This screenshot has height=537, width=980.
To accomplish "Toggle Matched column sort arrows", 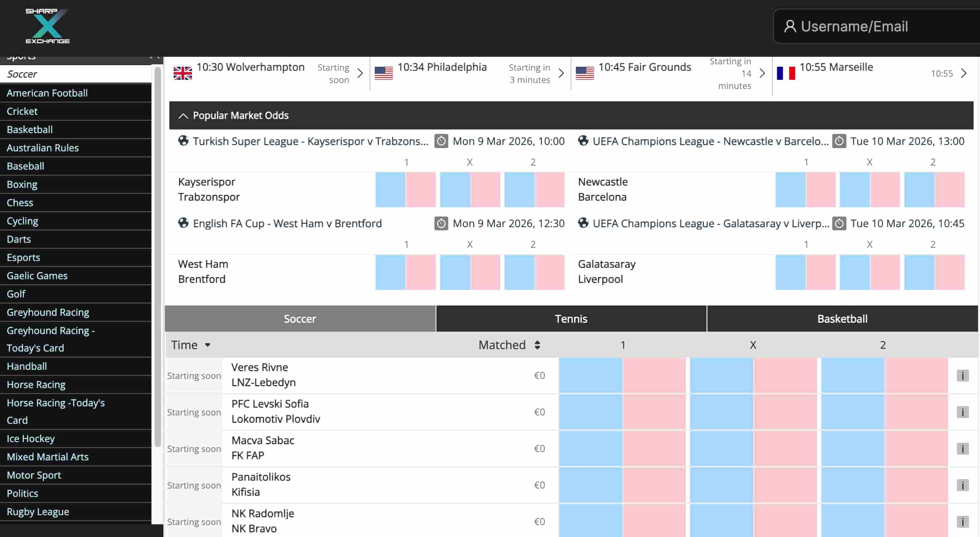I will [537, 345].
